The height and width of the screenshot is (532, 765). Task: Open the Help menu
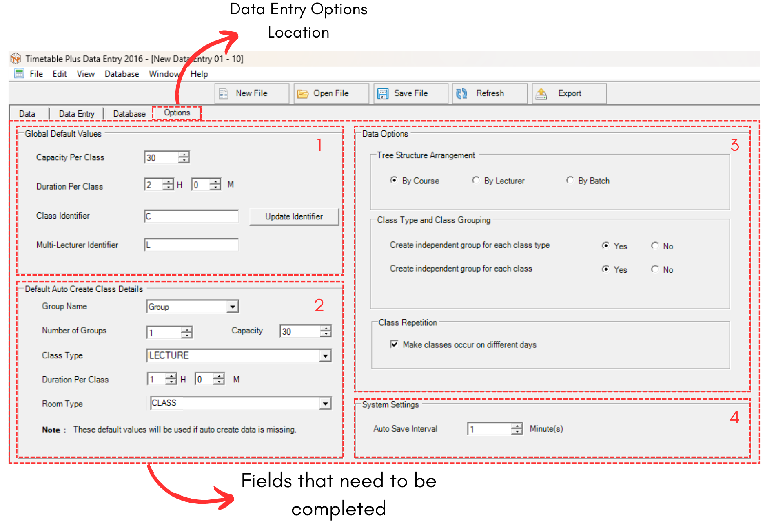199,74
